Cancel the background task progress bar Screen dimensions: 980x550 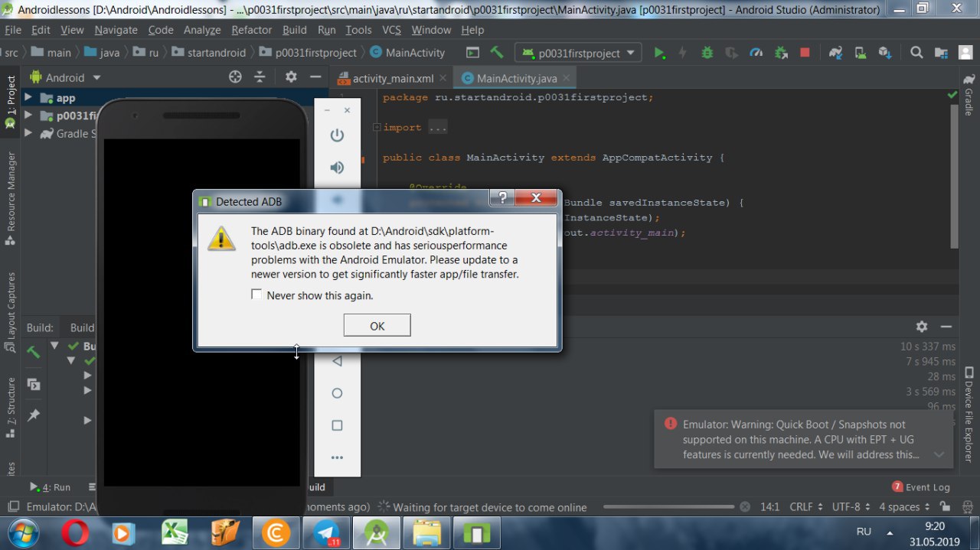click(745, 506)
